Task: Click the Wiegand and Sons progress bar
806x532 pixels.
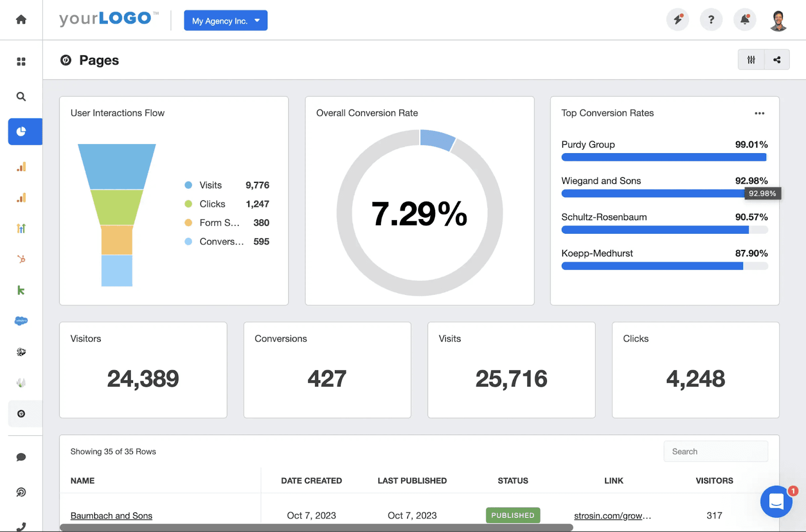Action: [655, 193]
